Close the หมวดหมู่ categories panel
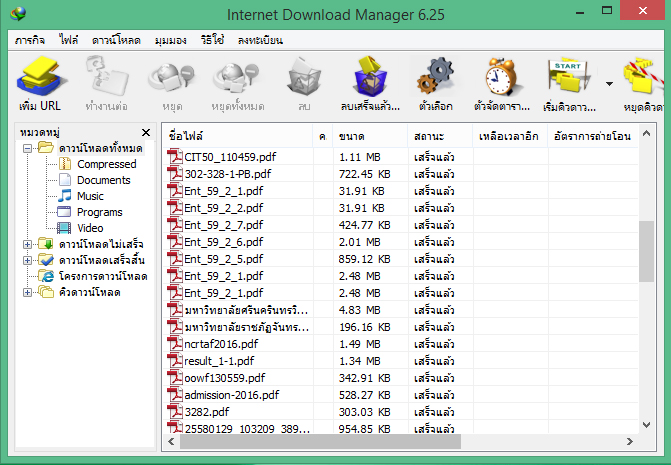671x465 pixels. click(146, 133)
